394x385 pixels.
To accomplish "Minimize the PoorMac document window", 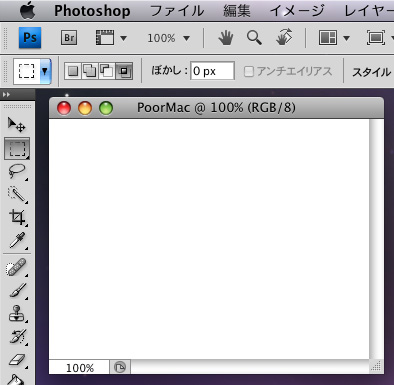I will pos(85,108).
